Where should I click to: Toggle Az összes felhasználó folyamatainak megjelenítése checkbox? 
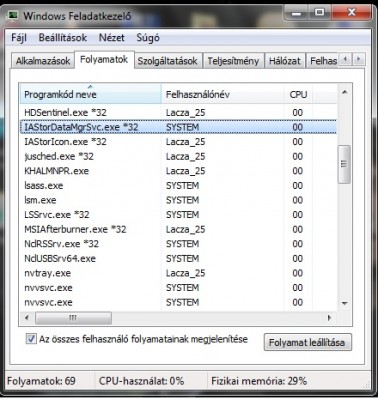click(31, 339)
